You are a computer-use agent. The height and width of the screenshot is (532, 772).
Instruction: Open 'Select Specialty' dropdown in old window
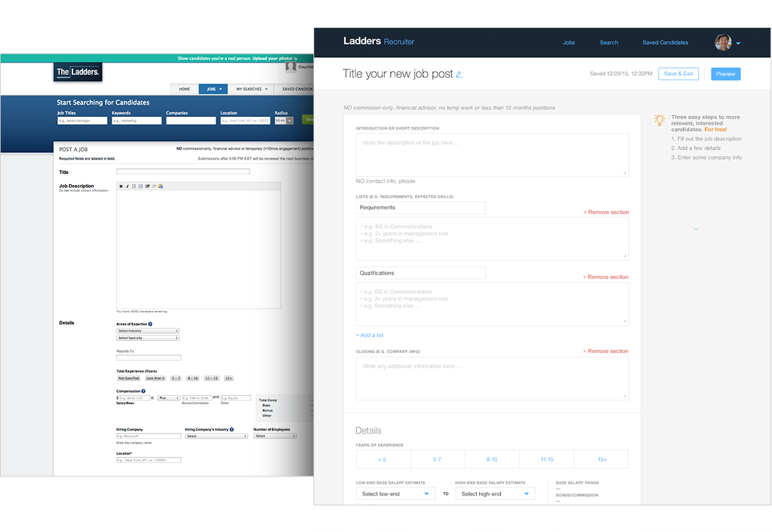point(148,338)
